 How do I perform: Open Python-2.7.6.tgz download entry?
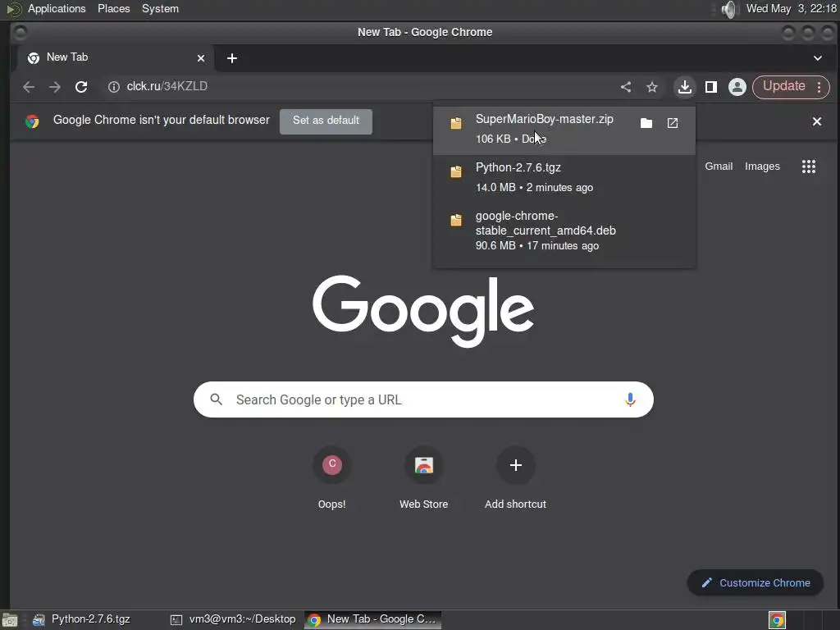564,177
